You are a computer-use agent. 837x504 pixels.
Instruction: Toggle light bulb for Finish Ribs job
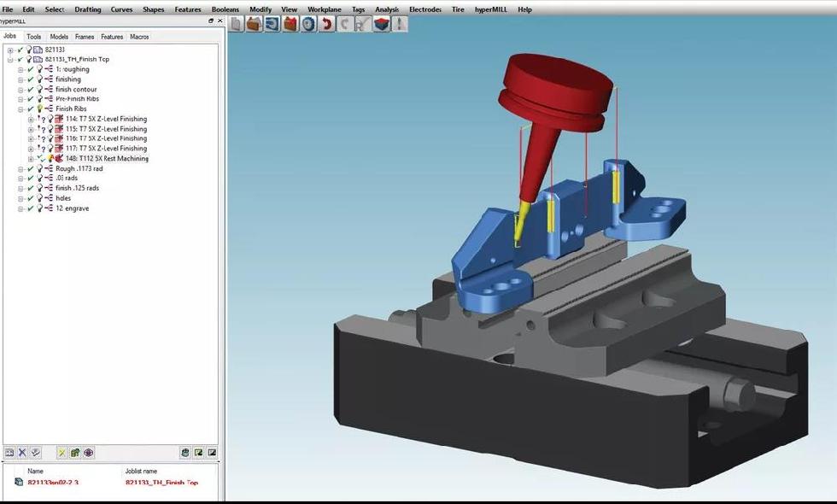click(39, 109)
